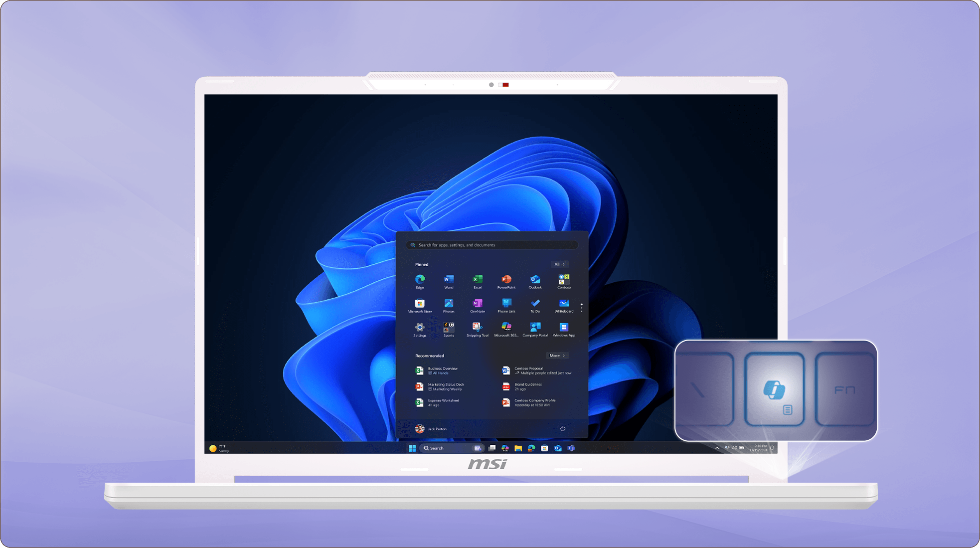Launch the Phone Link app
Image resolution: width=980 pixels, height=548 pixels.
pos(506,306)
